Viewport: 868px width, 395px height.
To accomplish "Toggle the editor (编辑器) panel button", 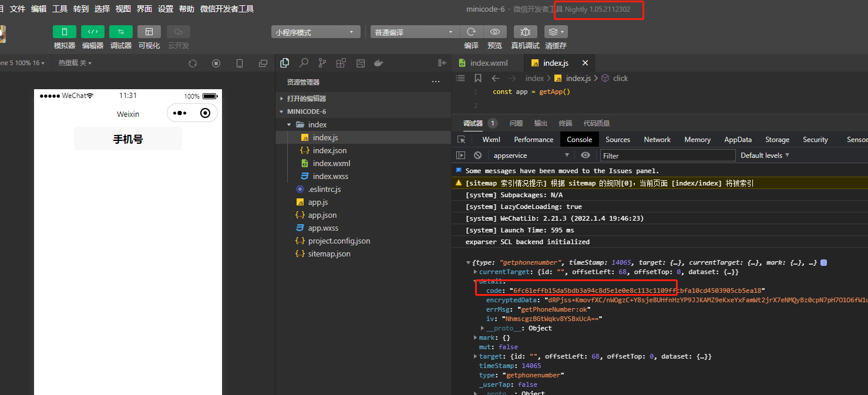I will pos(93,32).
